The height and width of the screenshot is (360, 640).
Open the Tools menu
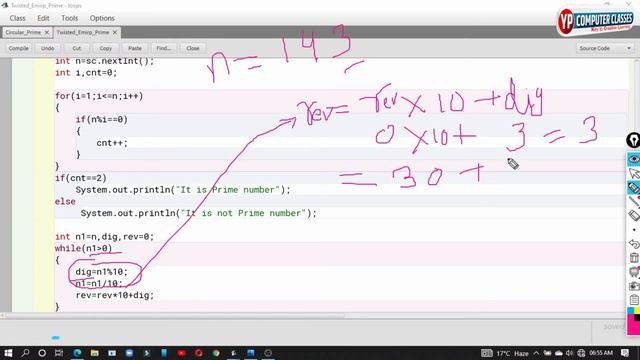click(x=69, y=18)
